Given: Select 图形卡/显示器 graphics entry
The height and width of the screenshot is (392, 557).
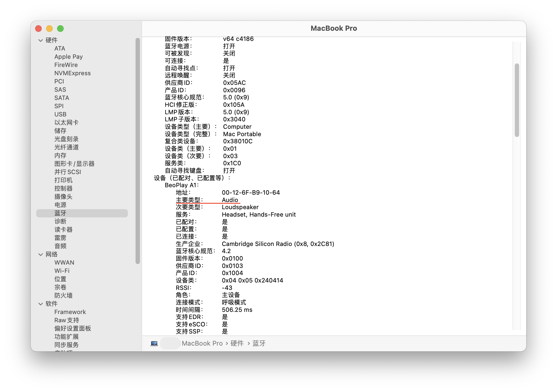Looking at the screenshot, I should [74, 164].
